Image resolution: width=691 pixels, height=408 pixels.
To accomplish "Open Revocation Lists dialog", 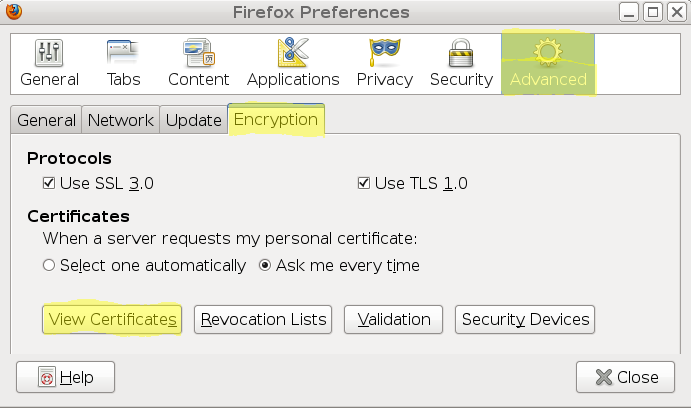I will [263, 319].
